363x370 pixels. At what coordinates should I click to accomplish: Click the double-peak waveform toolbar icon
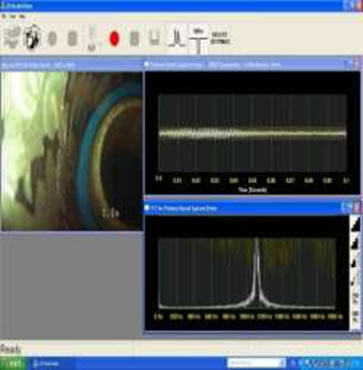click(177, 38)
